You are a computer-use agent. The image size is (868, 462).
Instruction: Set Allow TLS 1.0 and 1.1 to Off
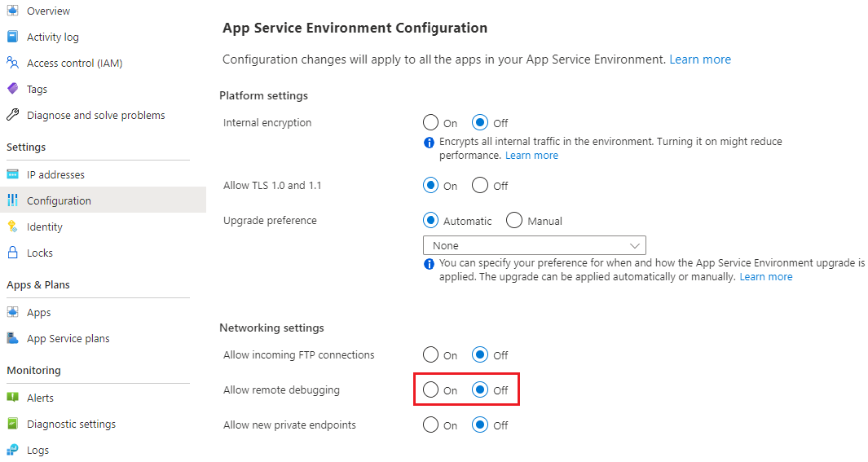point(480,186)
